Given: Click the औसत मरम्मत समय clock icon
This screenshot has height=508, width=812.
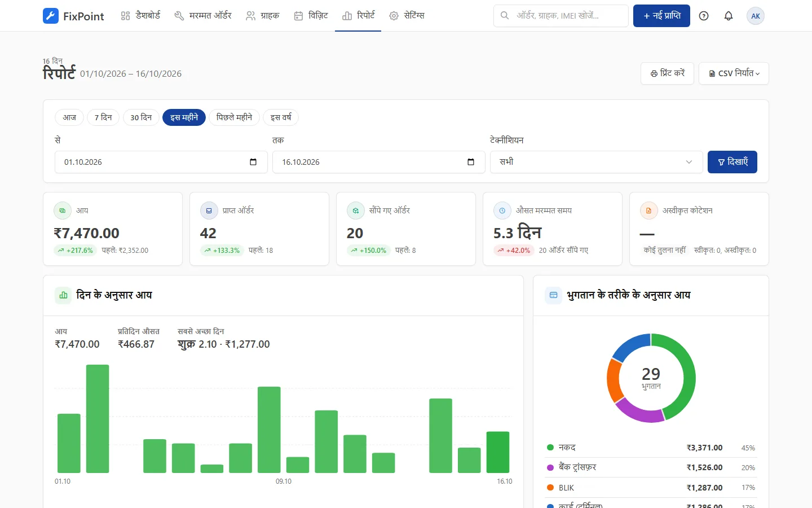Looking at the screenshot, I should 502,211.
